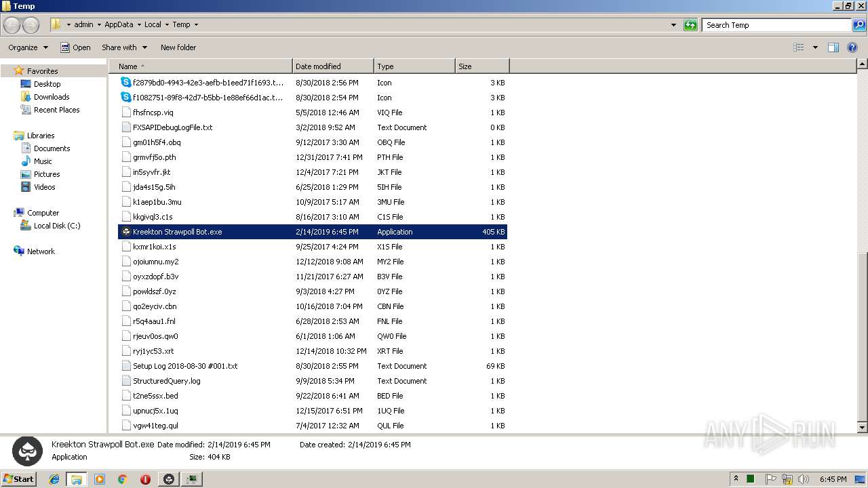Viewport: 868px width, 488px height.
Task: Show hidden tray icons arrow
Action: point(736,479)
